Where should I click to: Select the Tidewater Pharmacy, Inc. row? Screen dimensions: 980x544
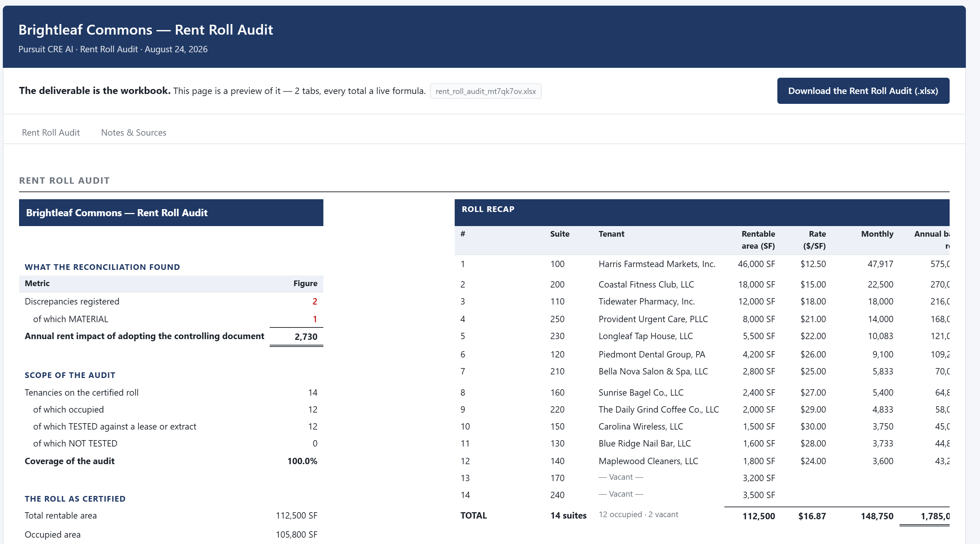[702, 302]
